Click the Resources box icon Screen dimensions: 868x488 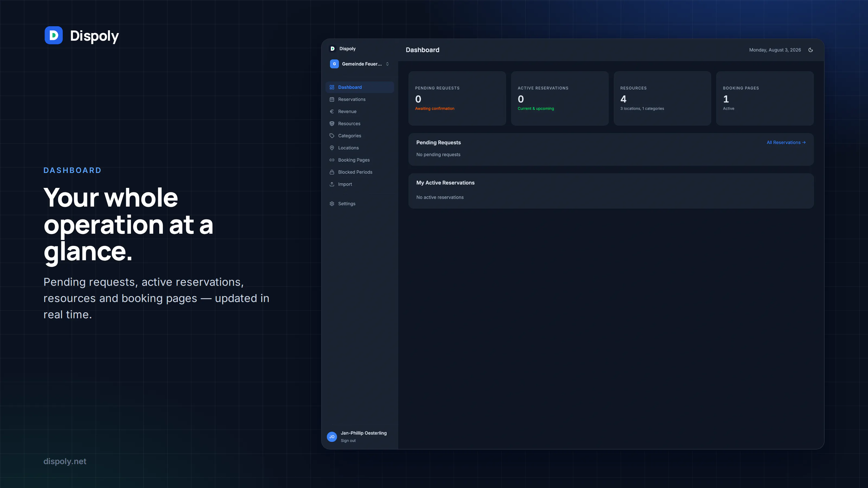pyautogui.click(x=332, y=124)
